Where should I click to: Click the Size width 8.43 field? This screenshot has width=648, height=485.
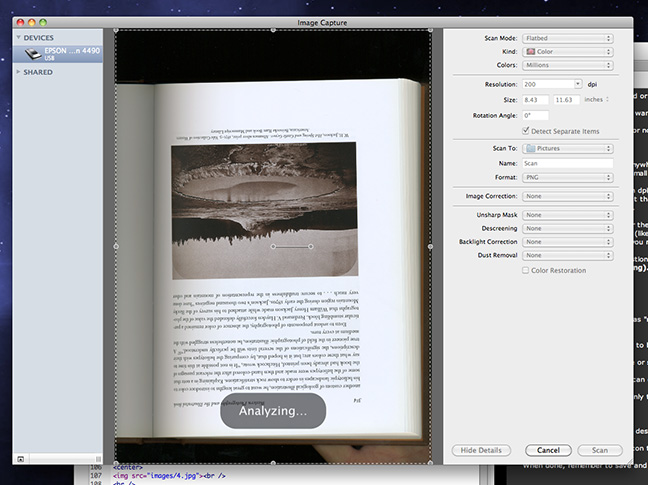pyautogui.click(x=536, y=100)
